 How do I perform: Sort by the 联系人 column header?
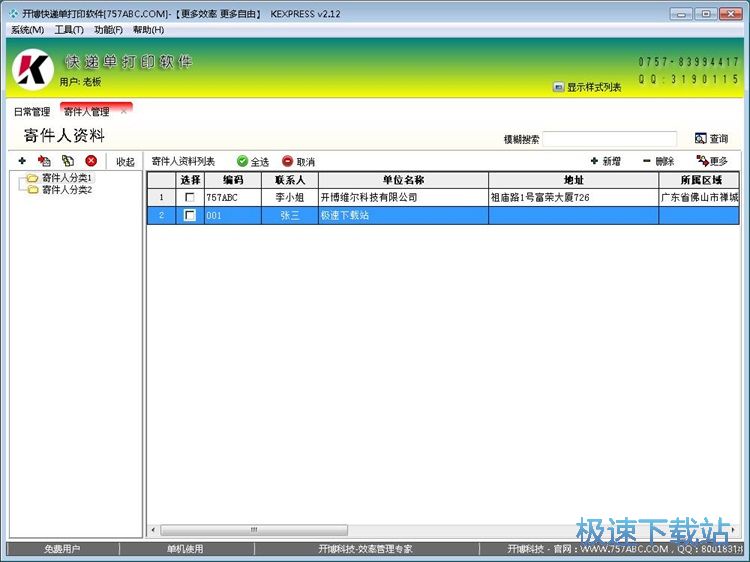pyautogui.click(x=290, y=180)
